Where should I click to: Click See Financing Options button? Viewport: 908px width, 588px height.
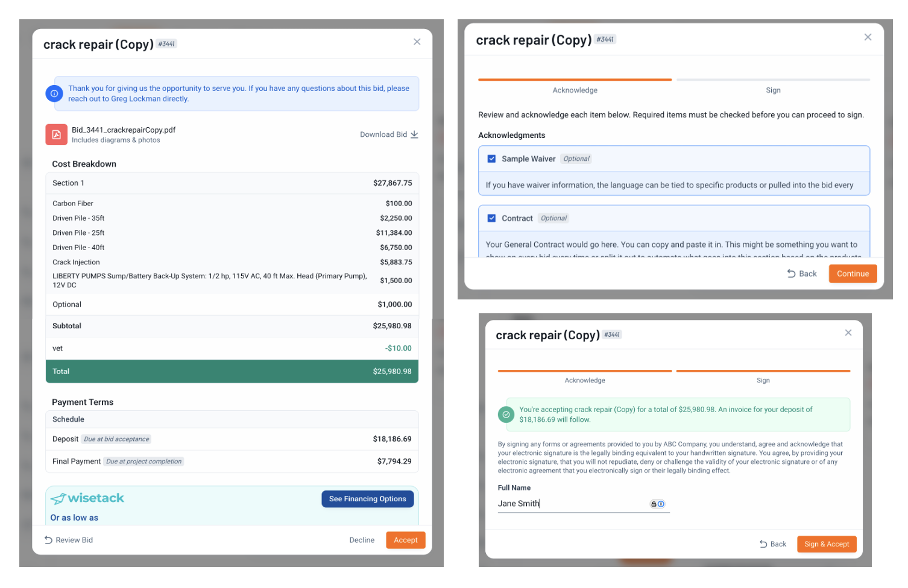click(x=368, y=499)
